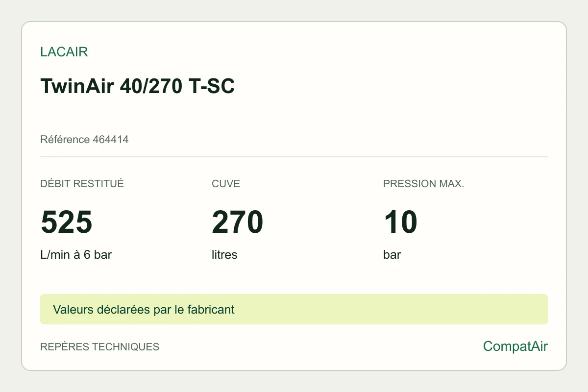Screen dimensions: 588x392
Task: Click the green notice banner's right end
Action: pyautogui.click(x=539, y=309)
